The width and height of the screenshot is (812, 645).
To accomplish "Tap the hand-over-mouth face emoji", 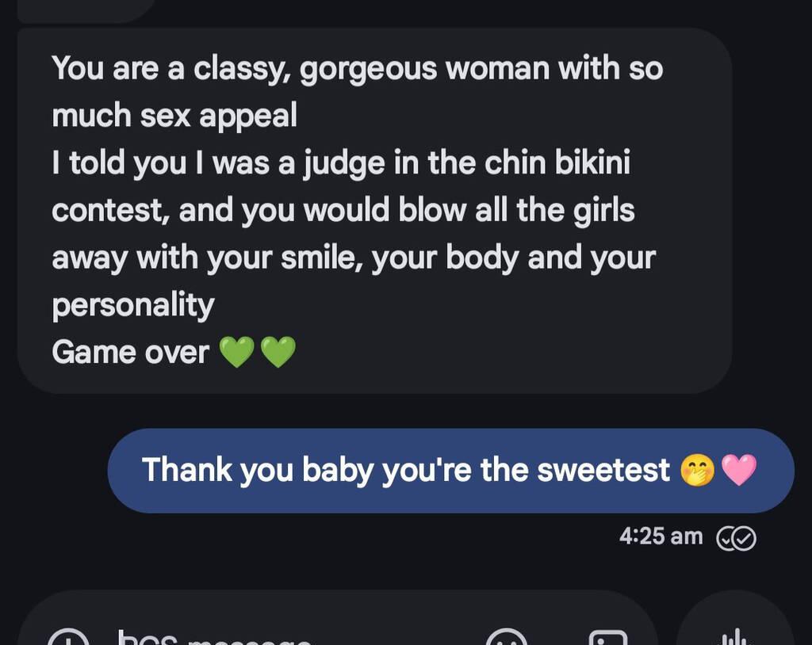I will point(697,470).
